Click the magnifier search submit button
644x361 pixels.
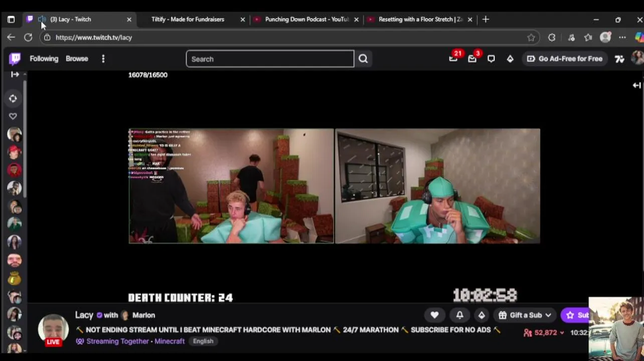point(363,59)
